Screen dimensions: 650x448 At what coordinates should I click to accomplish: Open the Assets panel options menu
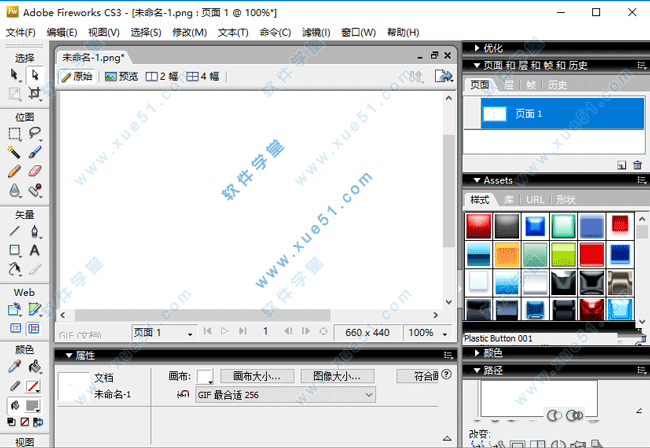point(641,180)
